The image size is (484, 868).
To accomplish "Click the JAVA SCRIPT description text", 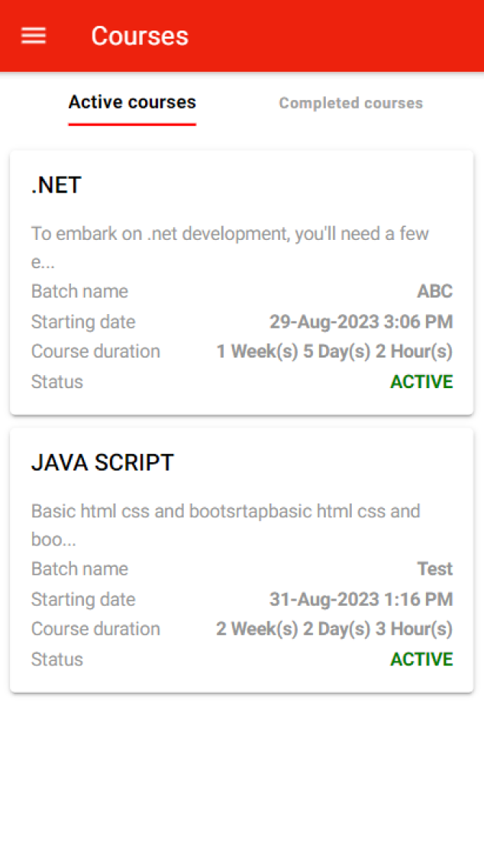I will click(225, 524).
